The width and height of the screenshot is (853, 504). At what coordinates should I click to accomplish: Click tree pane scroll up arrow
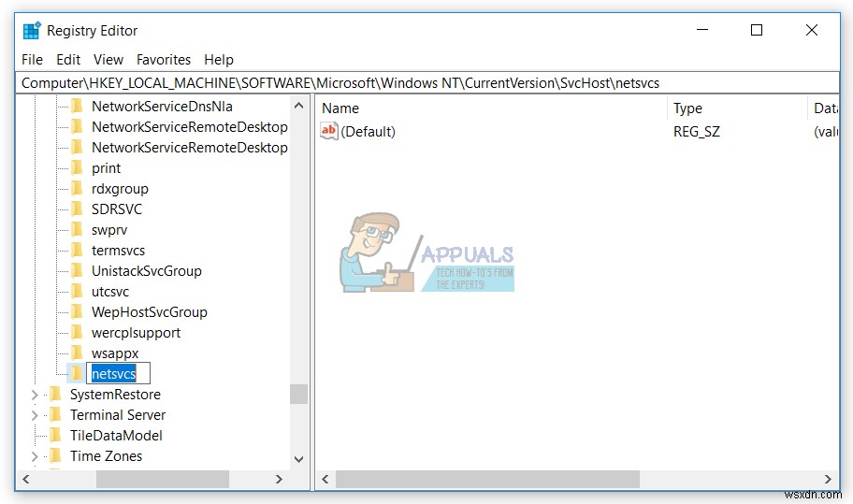coord(298,106)
